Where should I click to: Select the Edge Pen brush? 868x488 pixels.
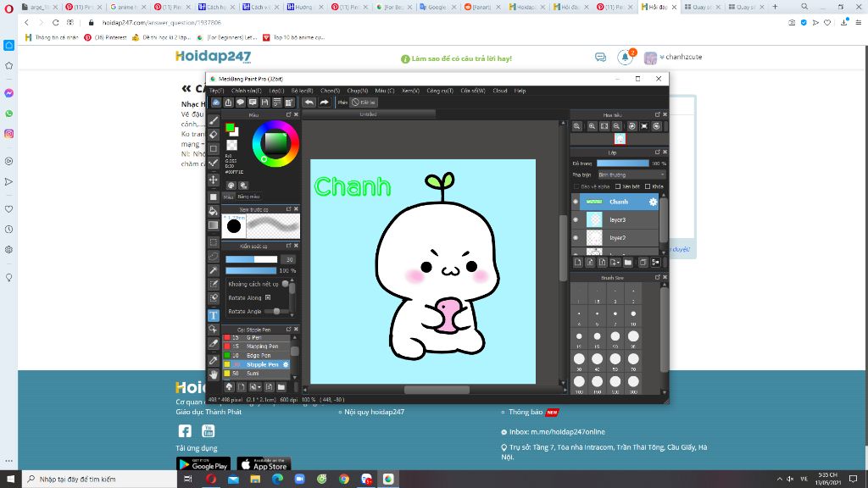point(258,355)
